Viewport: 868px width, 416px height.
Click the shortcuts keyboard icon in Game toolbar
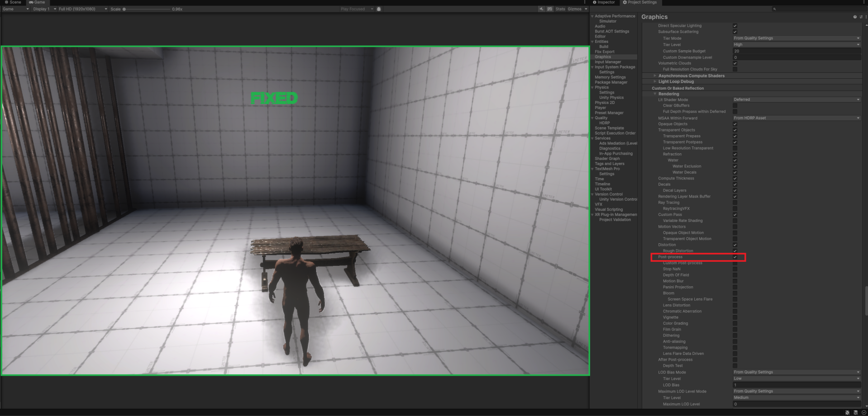[x=549, y=9]
